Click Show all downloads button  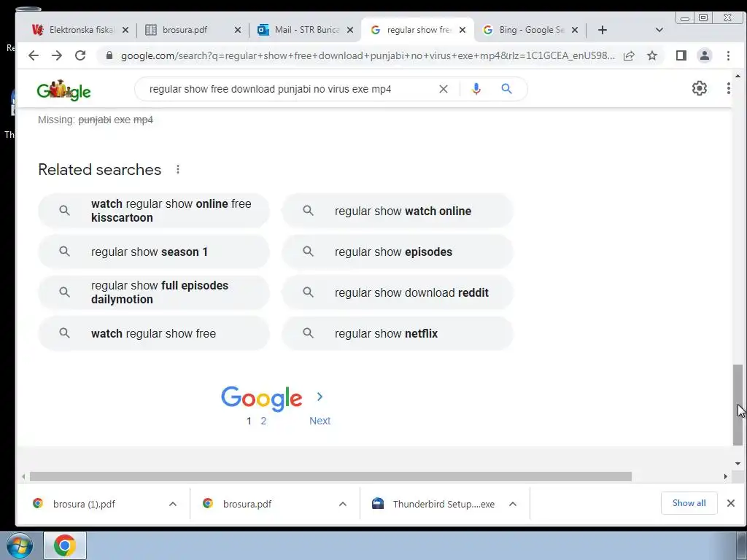689,503
